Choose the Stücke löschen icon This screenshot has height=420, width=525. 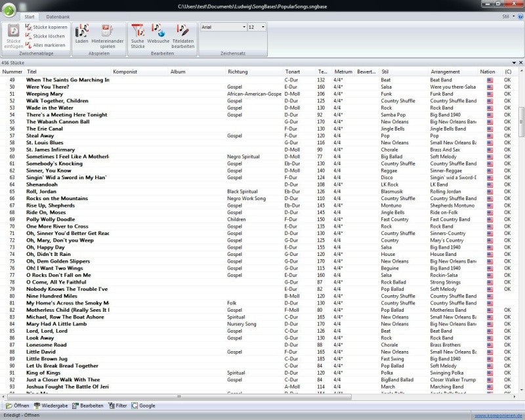29,36
